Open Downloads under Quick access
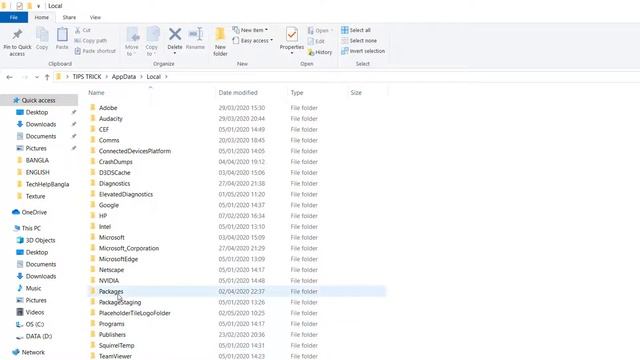The width and height of the screenshot is (640, 360). click(x=41, y=124)
